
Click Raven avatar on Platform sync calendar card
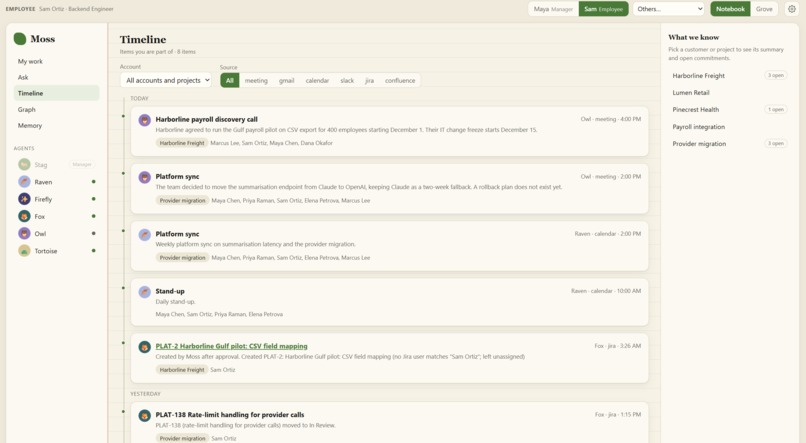144,235
